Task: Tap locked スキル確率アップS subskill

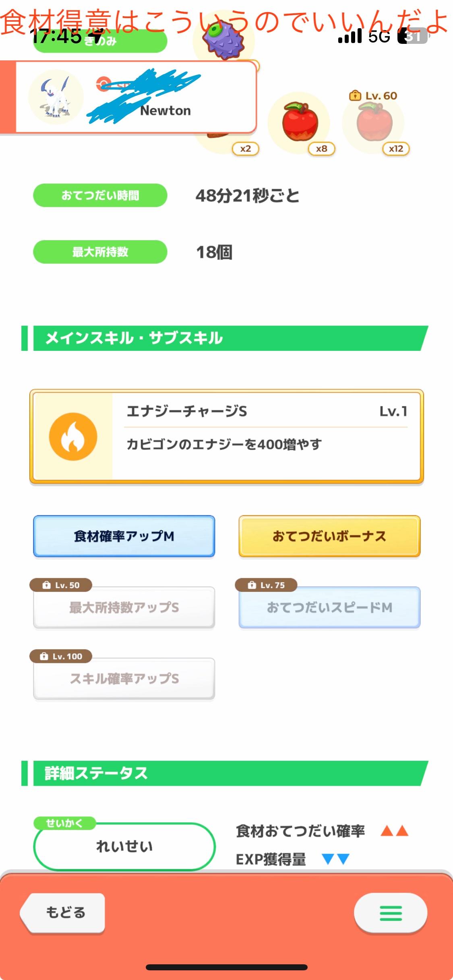Action: [x=124, y=679]
